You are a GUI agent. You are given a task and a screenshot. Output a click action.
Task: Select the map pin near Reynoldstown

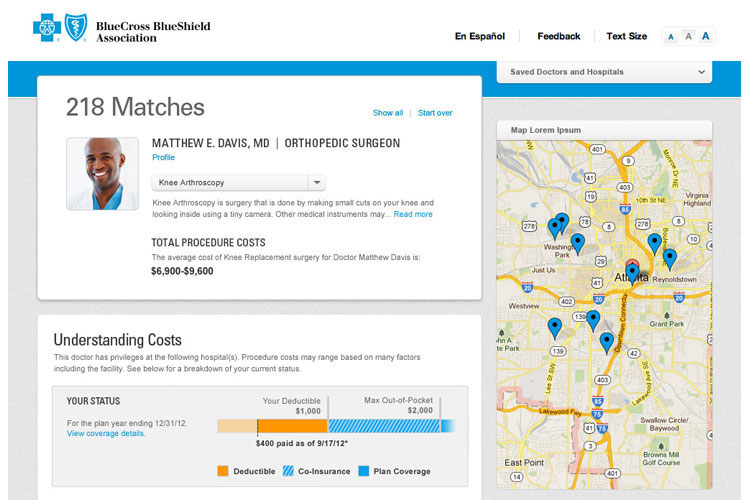(x=670, y=258)
